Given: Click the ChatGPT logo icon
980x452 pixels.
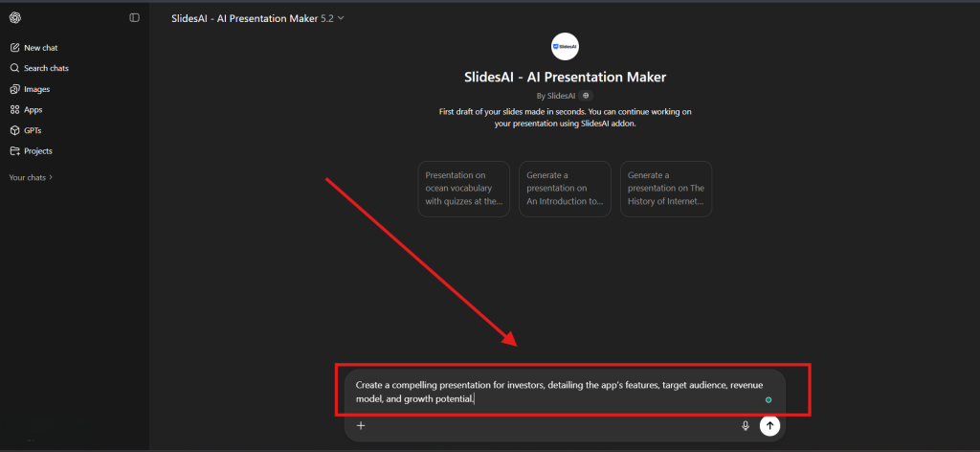Looking at the screenshot, I should click(x=15, y=17).
